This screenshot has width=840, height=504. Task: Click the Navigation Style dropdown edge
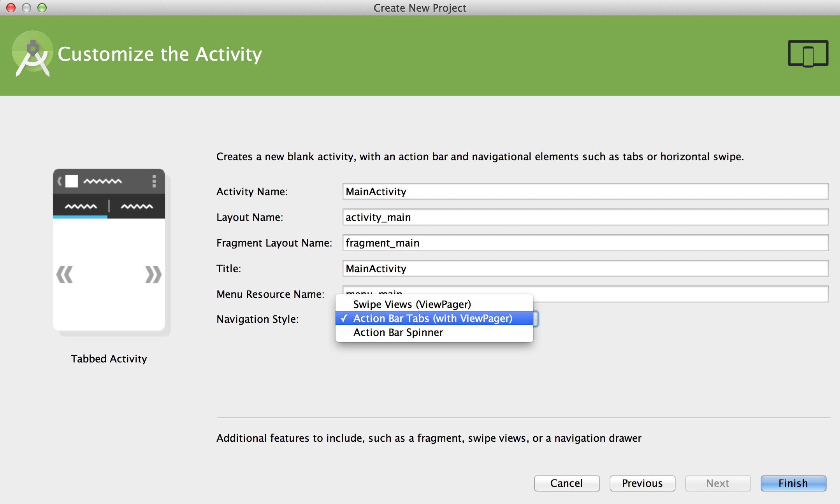pyautogui.click(x=536, y=319)
